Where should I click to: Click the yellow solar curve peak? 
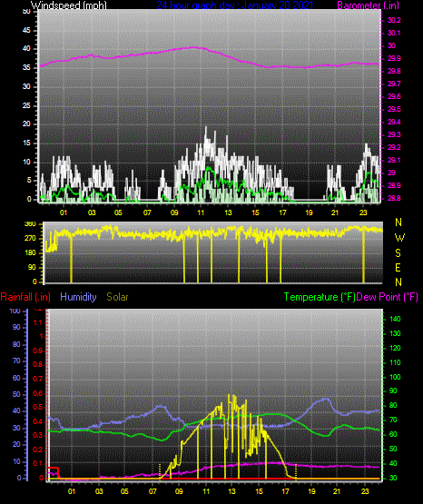[229, 395]
